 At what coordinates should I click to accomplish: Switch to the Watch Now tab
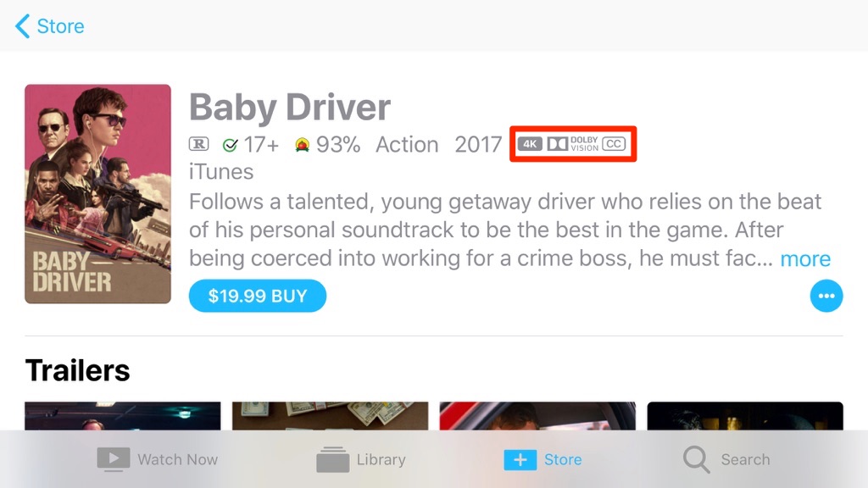158,459
